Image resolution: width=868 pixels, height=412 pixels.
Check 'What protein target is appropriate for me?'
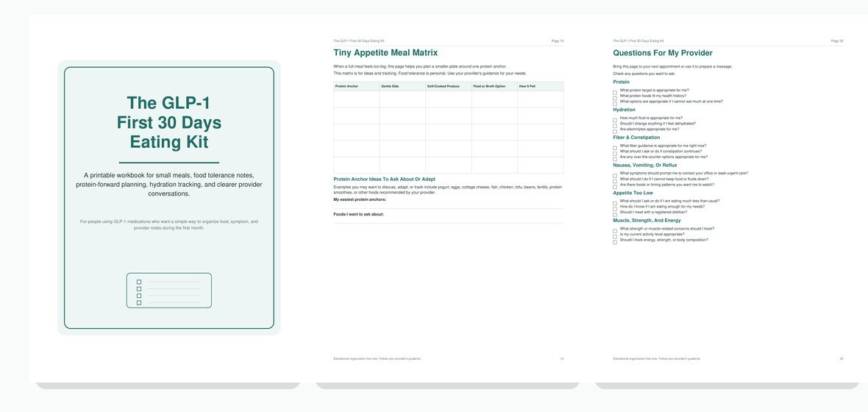[x=615, y=93]
